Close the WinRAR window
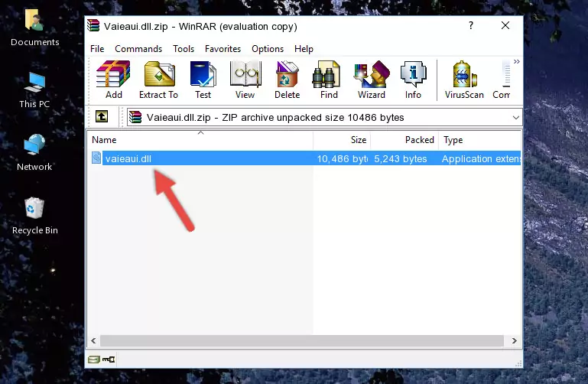588x384 pixels. [x=505, y=25]
